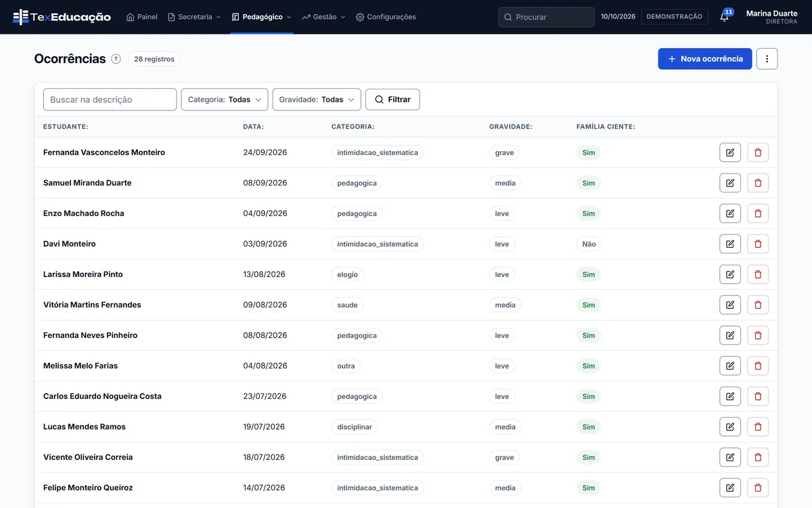The image size is (812, 508).
Task: Click the 'outra' category tag
Action: pos(346,366)
